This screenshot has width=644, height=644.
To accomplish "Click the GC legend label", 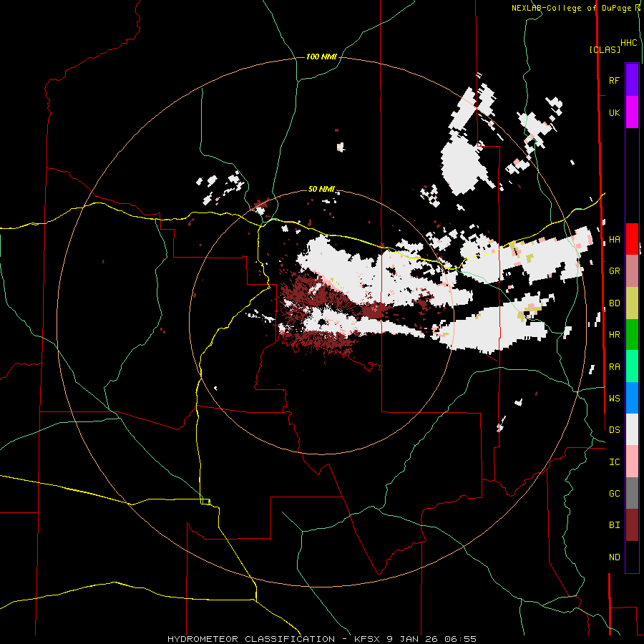I will [615, 494].
